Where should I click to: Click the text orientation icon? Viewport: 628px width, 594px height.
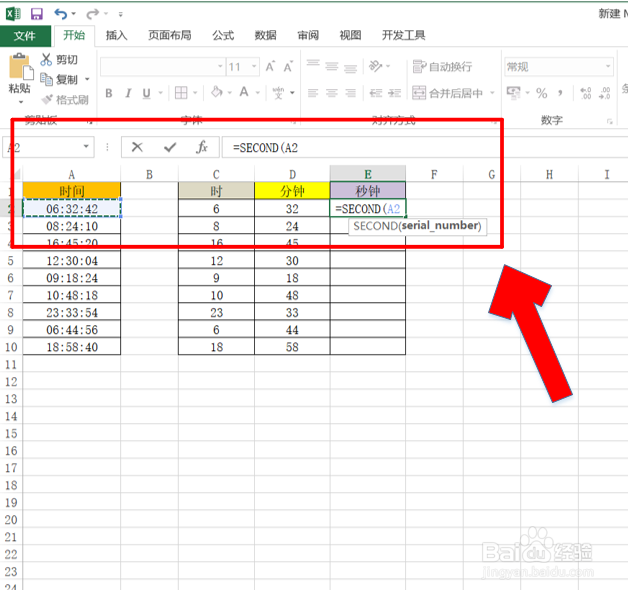[x=376, y=66]
